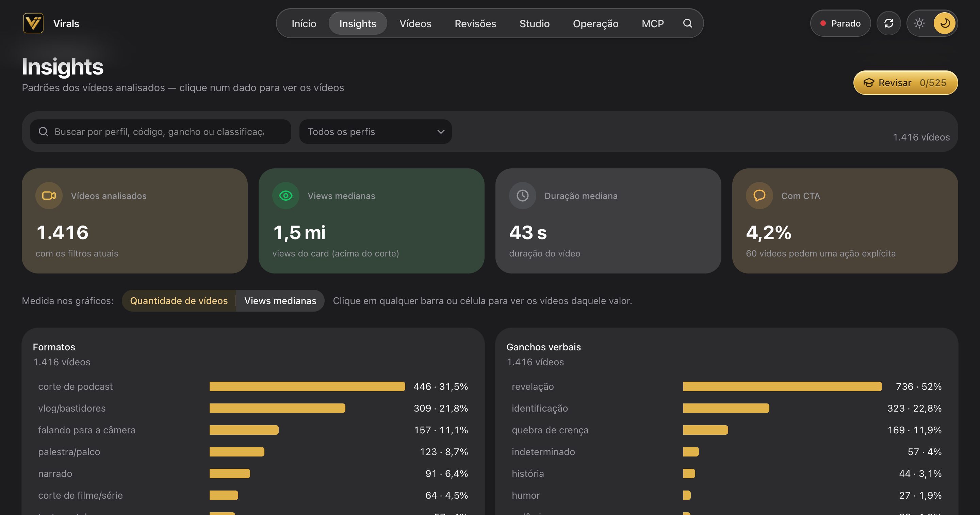Click the chevron arrow of Todos os perfis
Image resolution: width=980 pixels, height=515 pixels.
click(x=441, y=132)
